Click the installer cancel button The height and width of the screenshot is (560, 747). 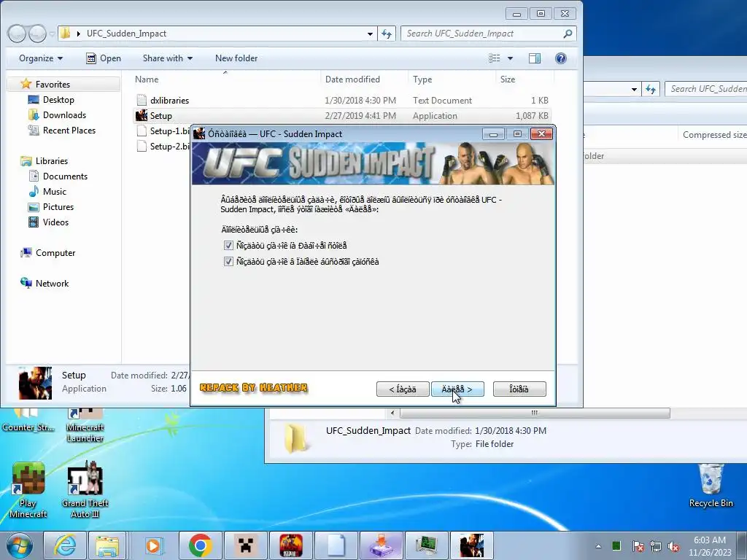point(519,389)
